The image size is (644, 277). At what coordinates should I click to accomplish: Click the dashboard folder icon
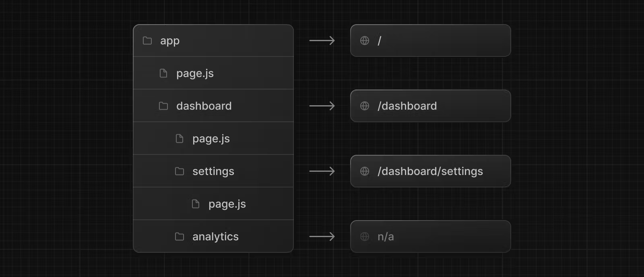point(163,106)
